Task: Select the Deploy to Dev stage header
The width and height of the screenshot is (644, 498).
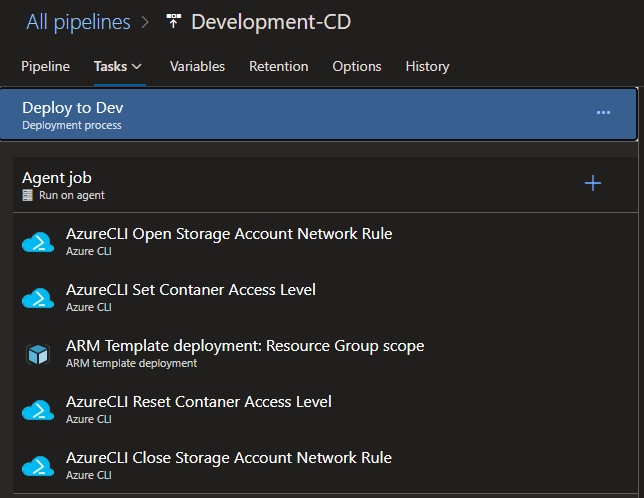Action: (319, 115)
